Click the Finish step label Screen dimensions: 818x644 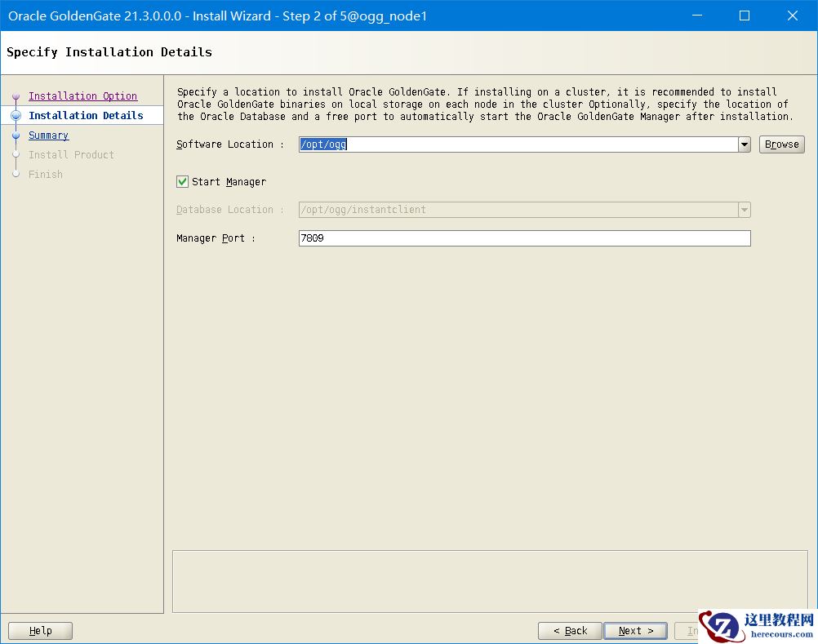click(45, 175)
